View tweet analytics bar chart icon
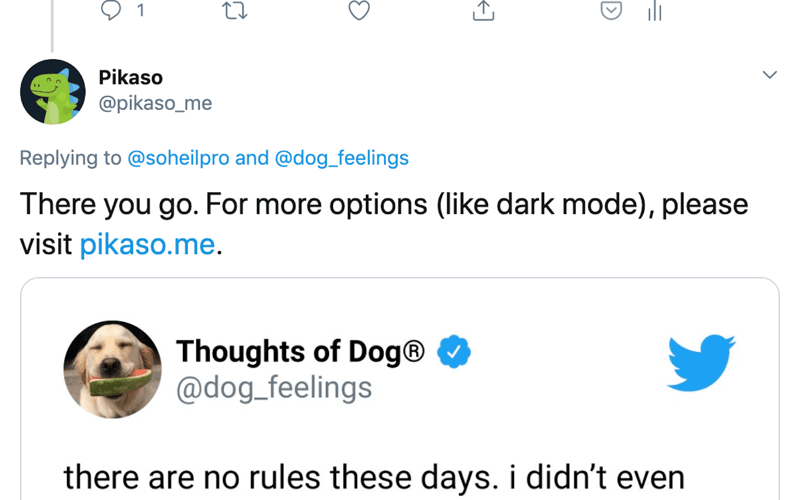 tap(655, 11)
